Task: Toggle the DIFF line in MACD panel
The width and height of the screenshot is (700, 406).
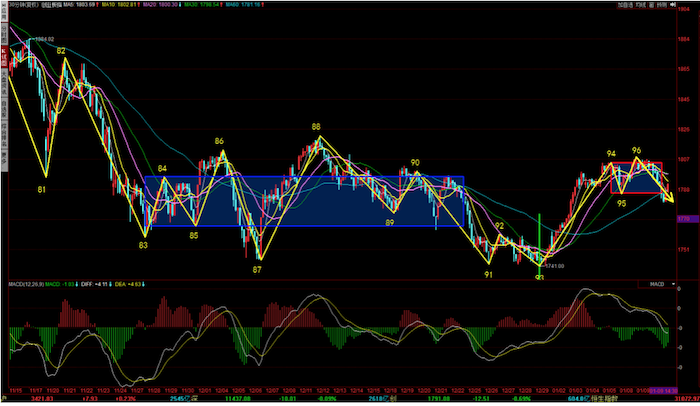Action: tap(90, 285)
